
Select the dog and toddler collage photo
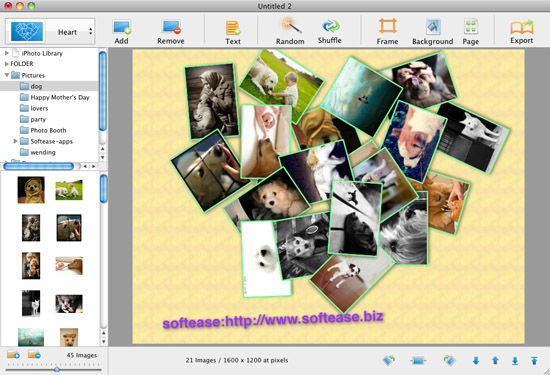coord(282,85)
